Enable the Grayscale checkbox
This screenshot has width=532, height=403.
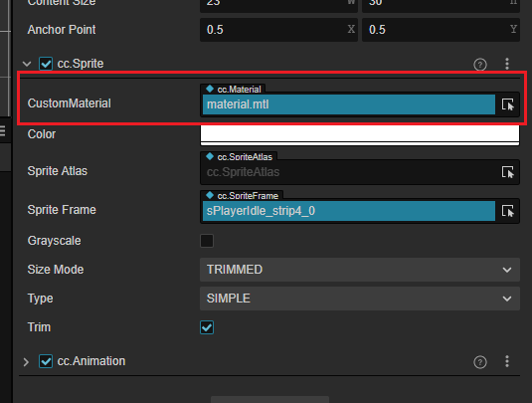point(207,241)
